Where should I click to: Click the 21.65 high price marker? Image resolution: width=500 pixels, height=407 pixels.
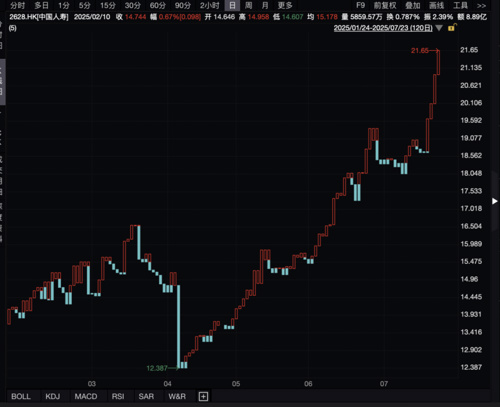pos(420,50)
